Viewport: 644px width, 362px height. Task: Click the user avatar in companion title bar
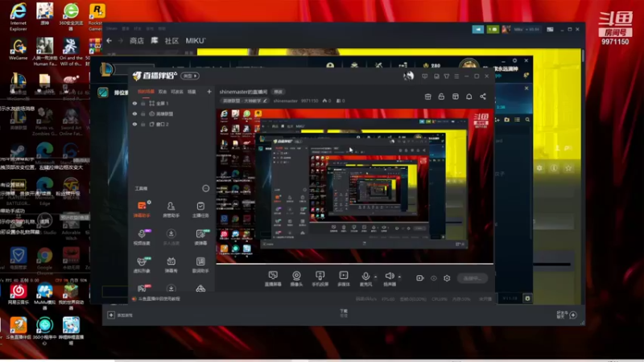408,76
